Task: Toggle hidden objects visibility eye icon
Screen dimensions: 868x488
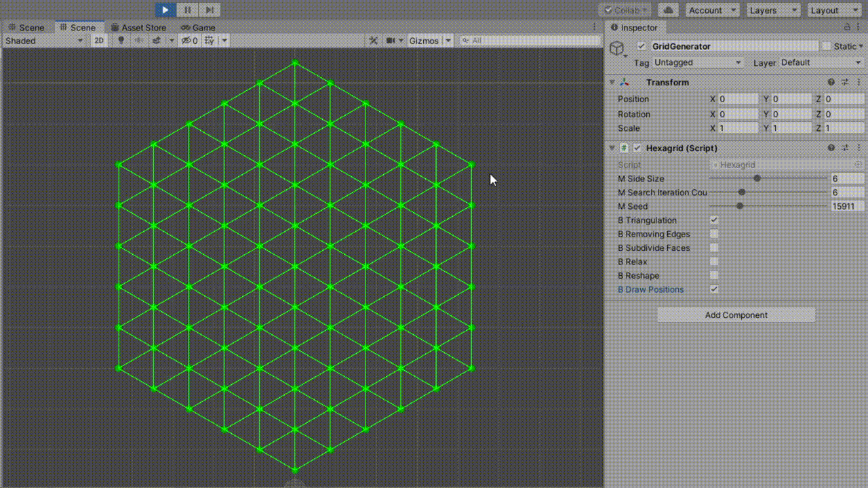Action: point(189,41)
